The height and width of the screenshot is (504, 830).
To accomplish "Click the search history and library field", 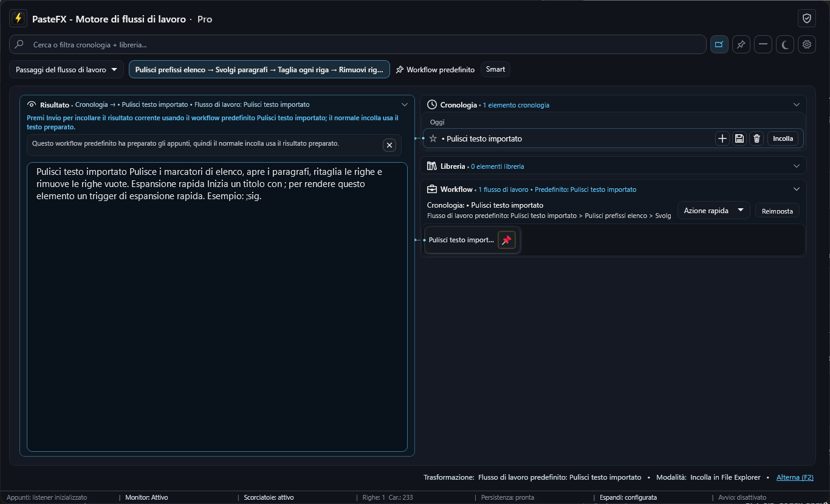I will (358, 44).
